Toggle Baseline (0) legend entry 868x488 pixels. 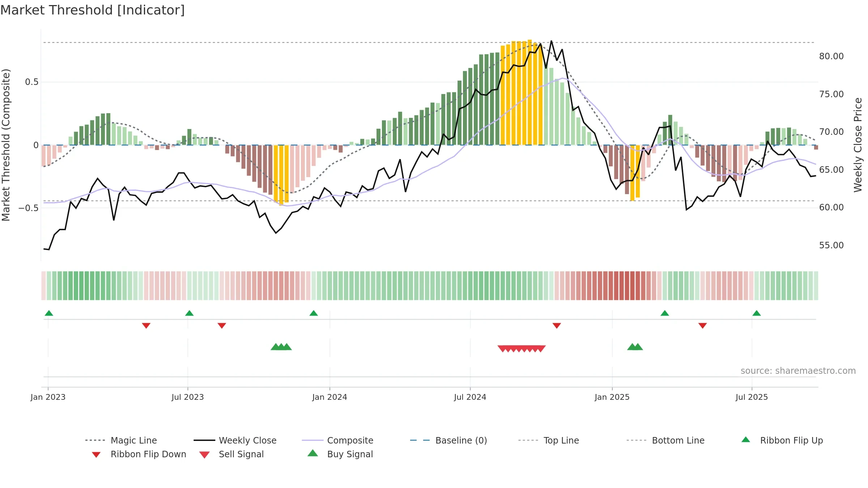[448, 440]
